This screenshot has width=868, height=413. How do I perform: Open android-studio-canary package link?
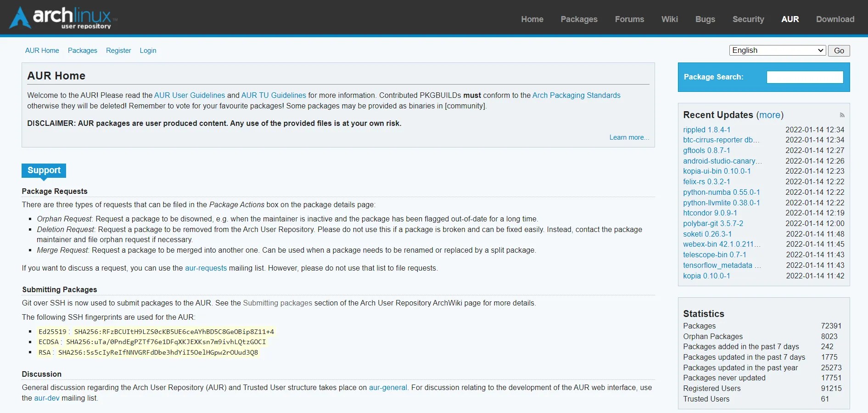coord(722,161)
